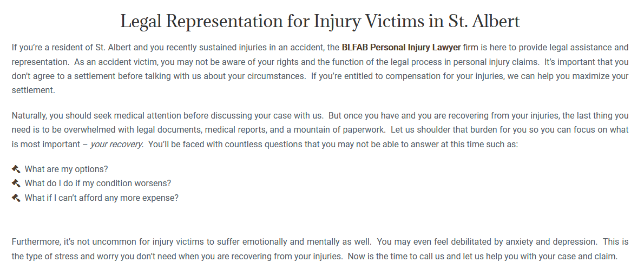Click the gavel icon beside "What are my options?"
Viewport: 644px width, 275px height.
[x=16, y=169]
